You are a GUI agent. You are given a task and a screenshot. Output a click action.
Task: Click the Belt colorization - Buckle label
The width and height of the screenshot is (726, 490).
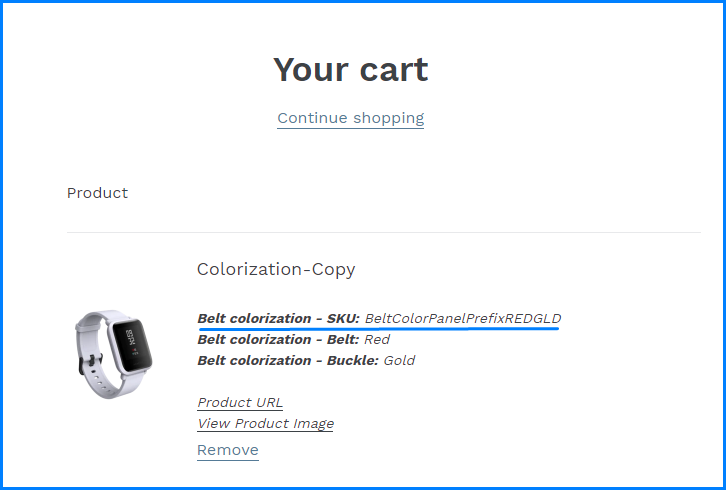coord(288,360)
